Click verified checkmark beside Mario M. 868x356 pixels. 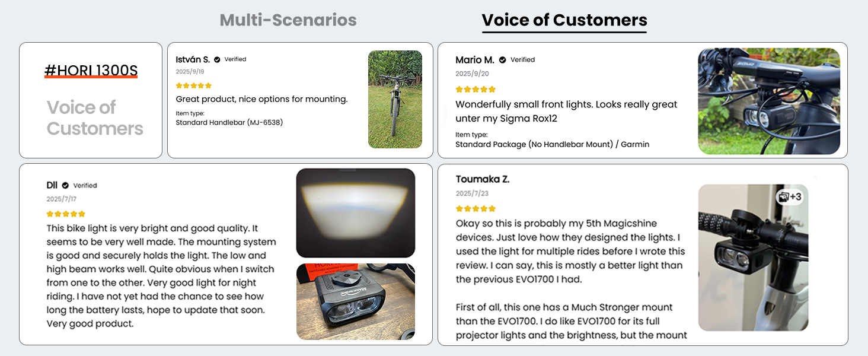(x=503, y=60)
